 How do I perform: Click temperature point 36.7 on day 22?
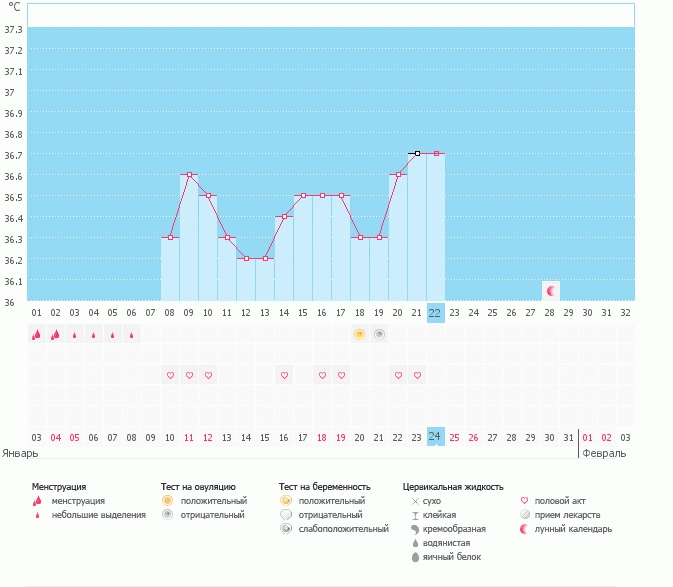point(437,153)
